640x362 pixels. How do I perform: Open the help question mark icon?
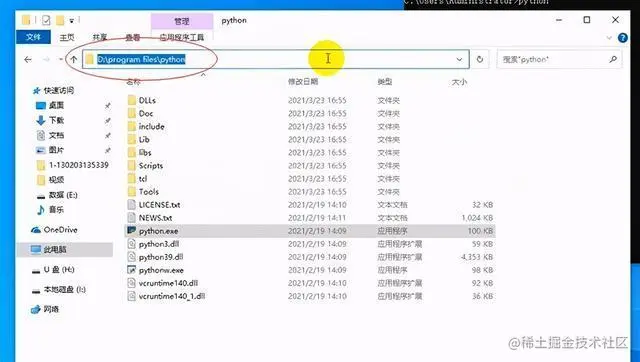click(623, 38)
